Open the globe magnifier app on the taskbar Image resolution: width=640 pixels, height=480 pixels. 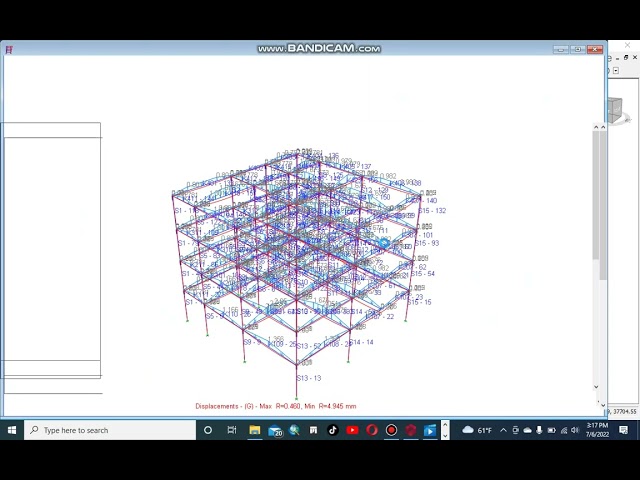[294, 430]
